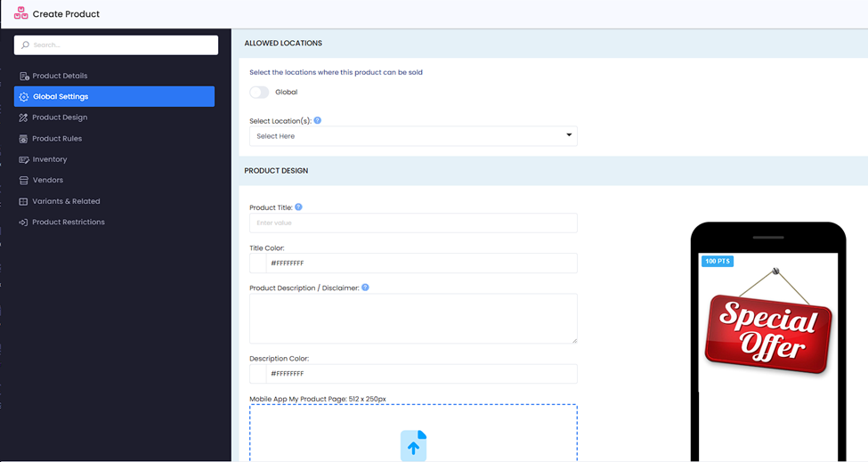Click the 100 PTS badge in phone preview
The image size is (868, 462).
coord(718,261)
